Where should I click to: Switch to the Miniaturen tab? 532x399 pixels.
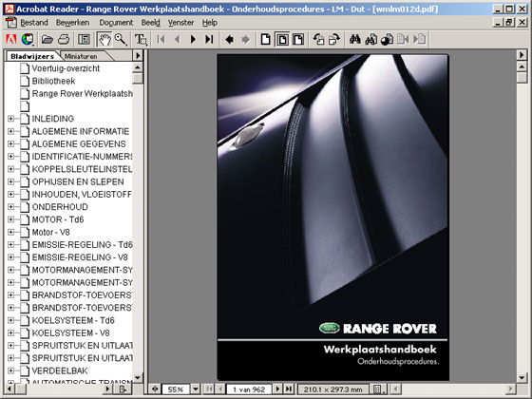pyautogui.click(x=81, y=56)
